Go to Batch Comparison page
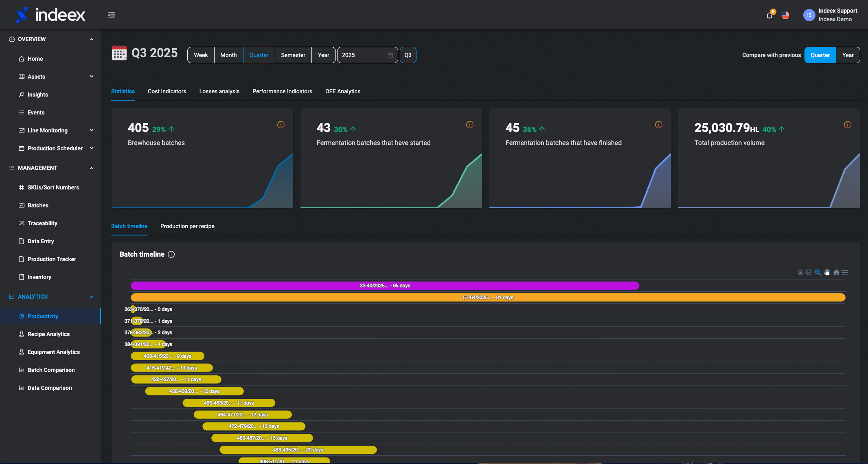The height and width of the screenshot is (464, 868). [x=51, y=370]
